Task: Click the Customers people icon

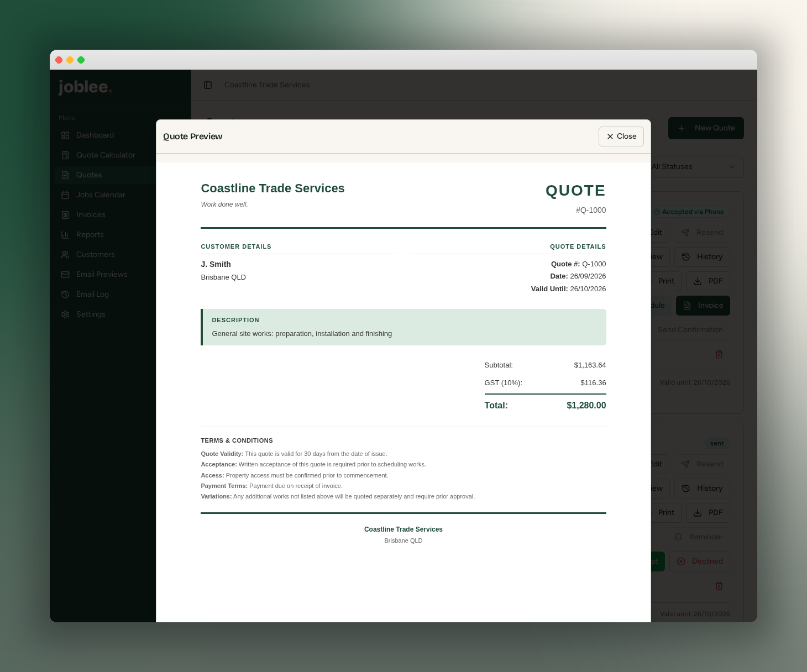Action: (65, 255)
